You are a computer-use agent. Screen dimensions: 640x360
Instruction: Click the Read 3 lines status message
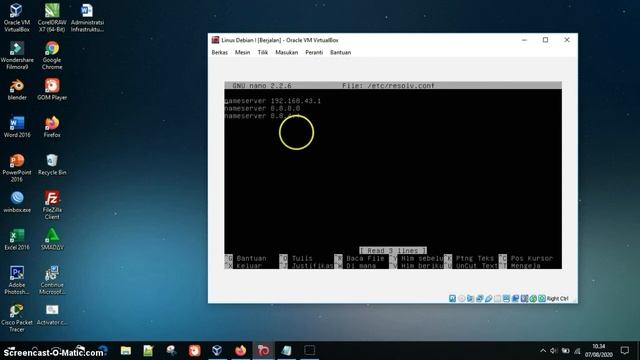click(393, 251)
